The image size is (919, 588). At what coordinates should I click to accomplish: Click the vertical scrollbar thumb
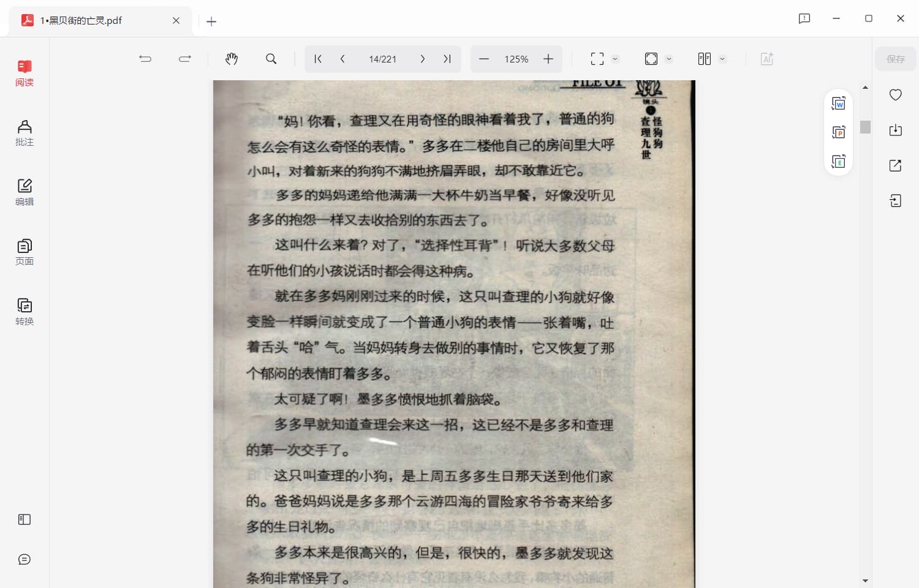click(x=865, y=127)
